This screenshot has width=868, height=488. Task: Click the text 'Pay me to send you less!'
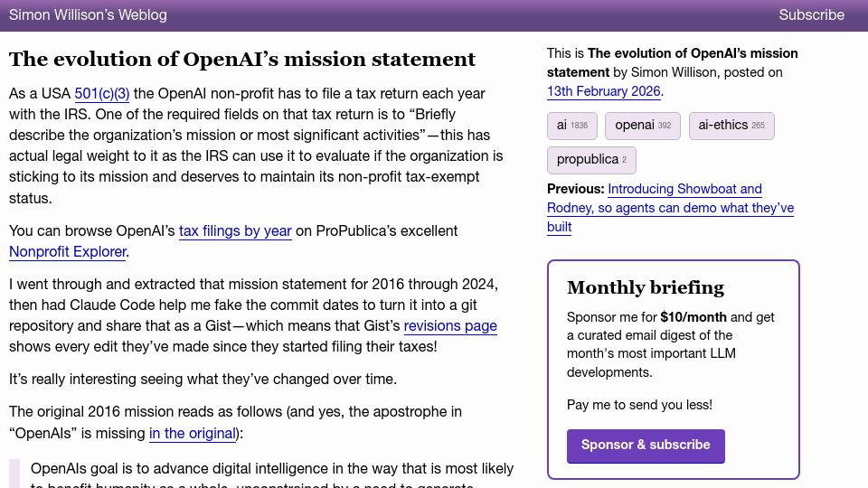click(639, 405)
